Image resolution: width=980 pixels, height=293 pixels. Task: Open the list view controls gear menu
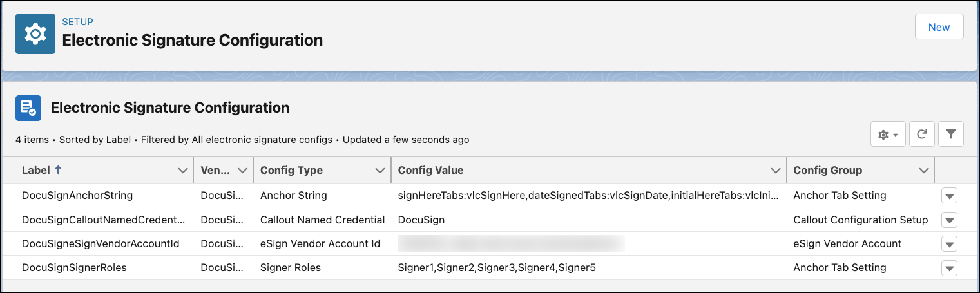click(x=888, y=135)
